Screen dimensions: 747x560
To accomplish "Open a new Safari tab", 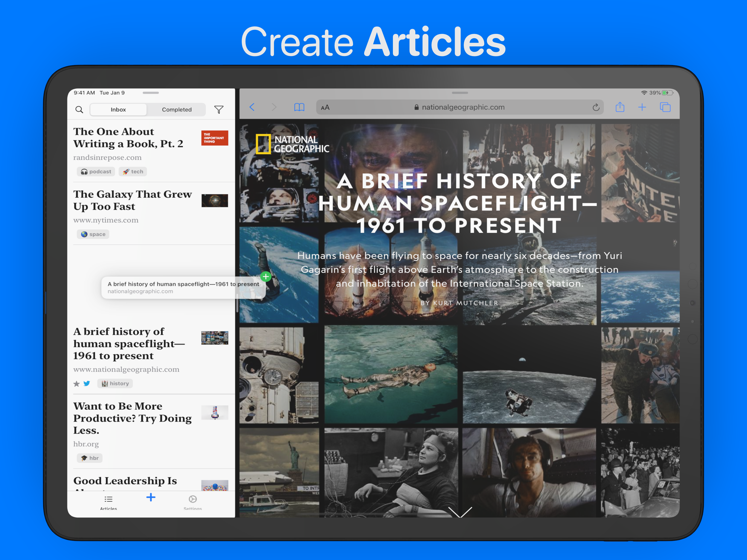I will point(642,107).
